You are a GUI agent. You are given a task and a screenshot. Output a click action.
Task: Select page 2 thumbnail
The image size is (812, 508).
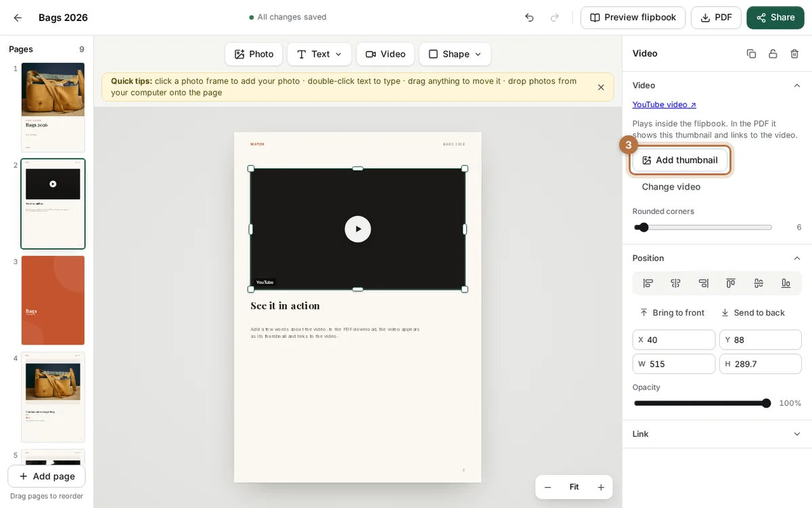53,204
